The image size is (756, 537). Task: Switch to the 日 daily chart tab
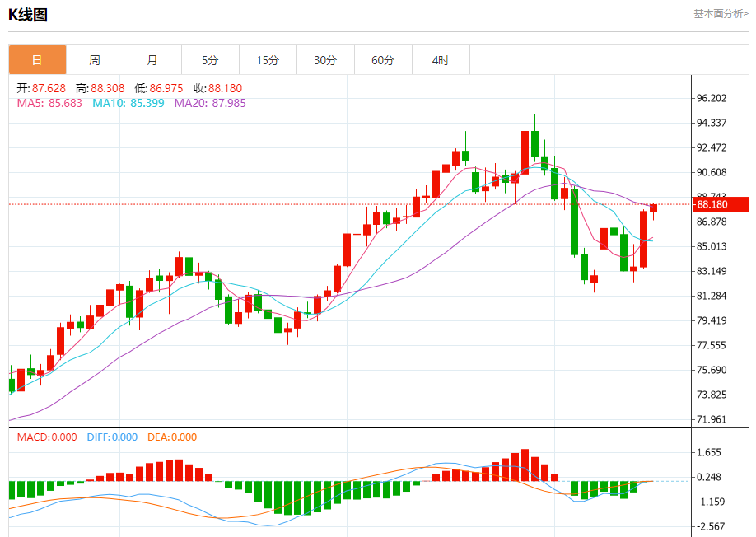(37, 60)
